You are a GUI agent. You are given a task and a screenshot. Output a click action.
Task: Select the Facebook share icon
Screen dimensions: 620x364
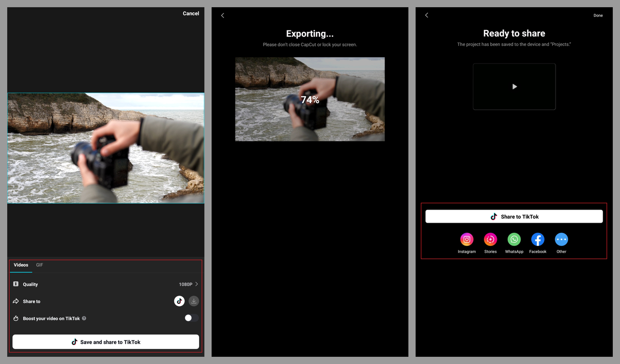point(538,239)
